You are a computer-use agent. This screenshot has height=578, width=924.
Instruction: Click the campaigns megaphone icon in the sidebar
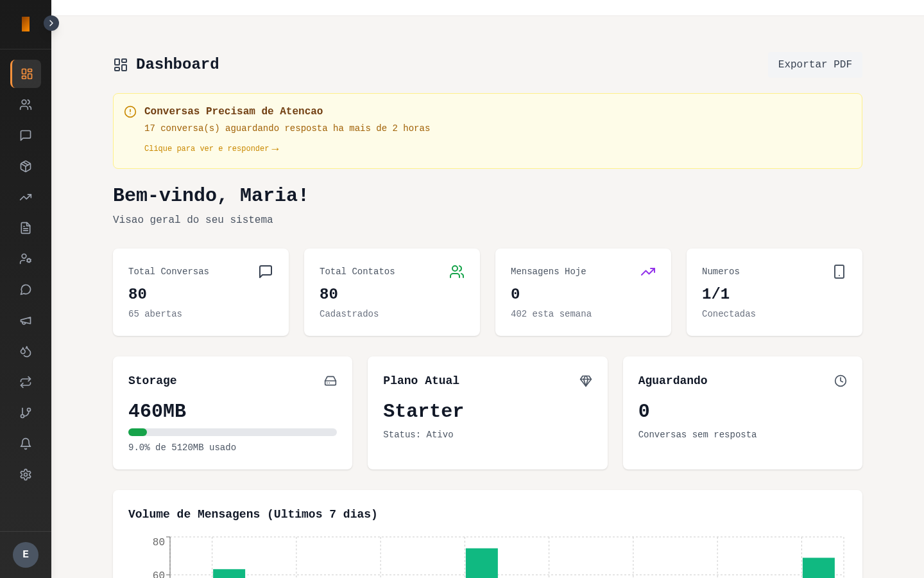pos(26,320)
